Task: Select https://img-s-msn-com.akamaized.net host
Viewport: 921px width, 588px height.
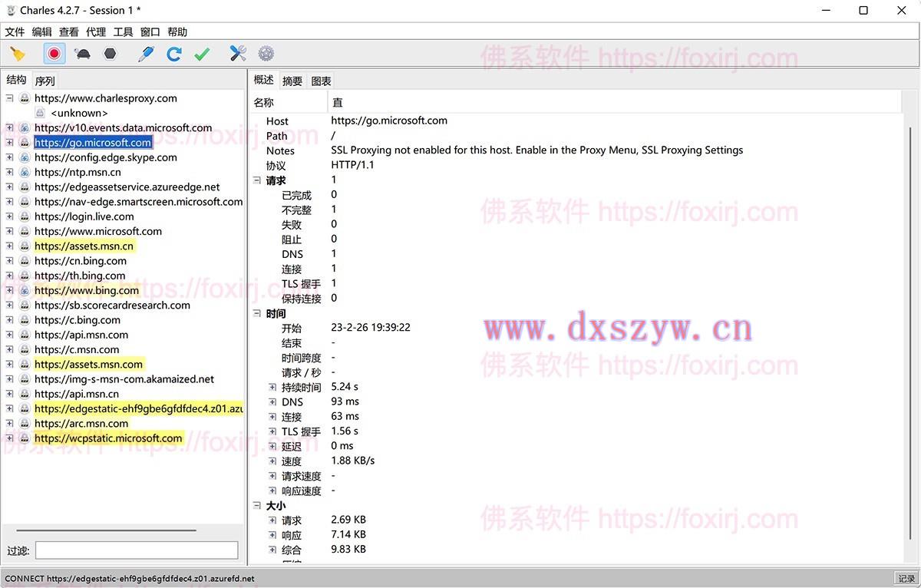Action: [124, 379]
